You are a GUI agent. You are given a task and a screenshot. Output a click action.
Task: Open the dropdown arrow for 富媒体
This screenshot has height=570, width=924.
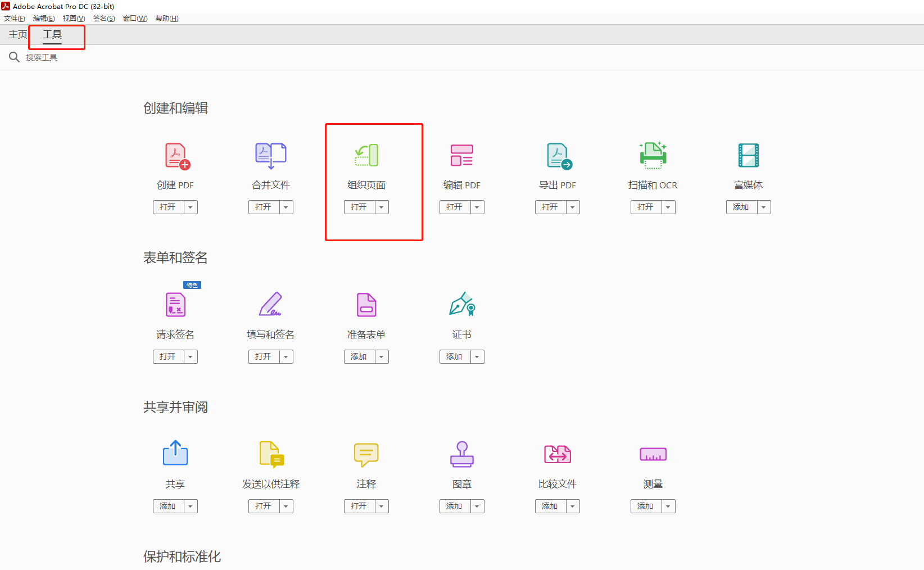tap(764, 207)
